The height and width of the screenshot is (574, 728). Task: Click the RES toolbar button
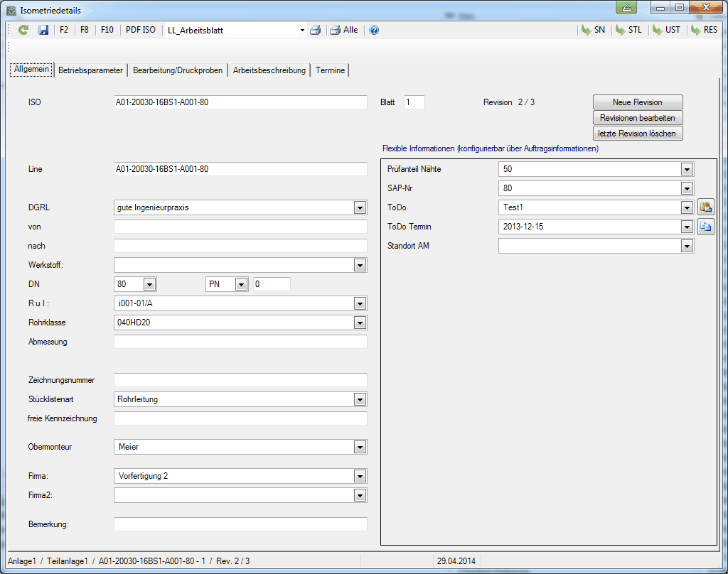(704, 31)
